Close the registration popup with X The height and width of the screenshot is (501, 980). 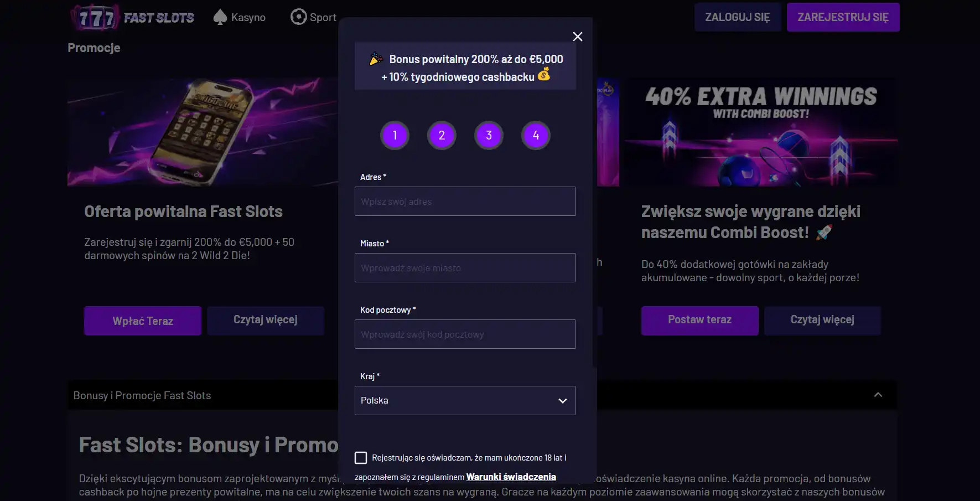(577, 37)
